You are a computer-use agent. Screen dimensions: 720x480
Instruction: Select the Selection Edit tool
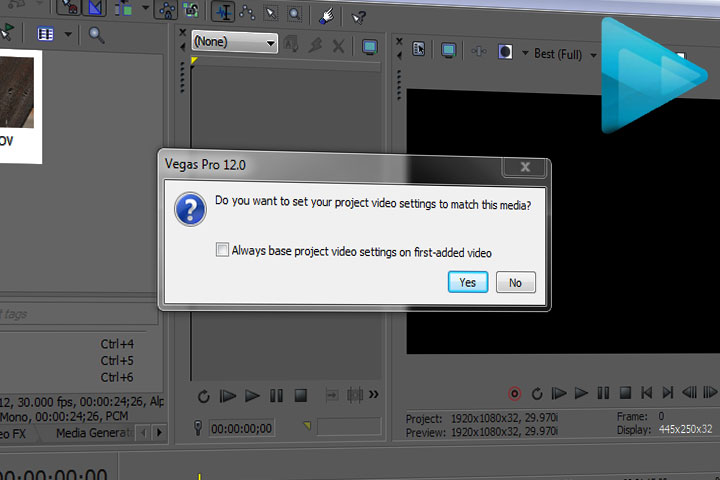pos(271,13)
